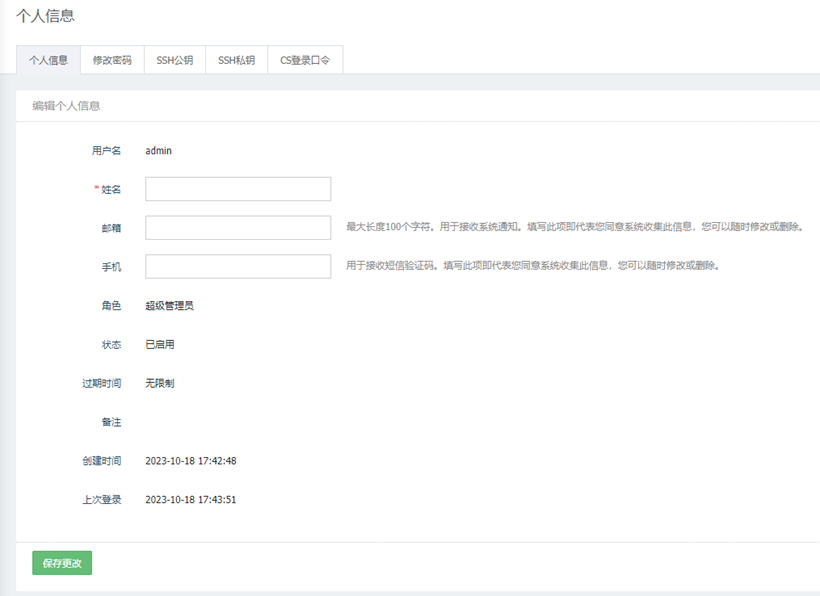The image size is (820, 596).
Task: Click the creation time 2023-10-18 17:42:48
Action: tap(190, 461)
